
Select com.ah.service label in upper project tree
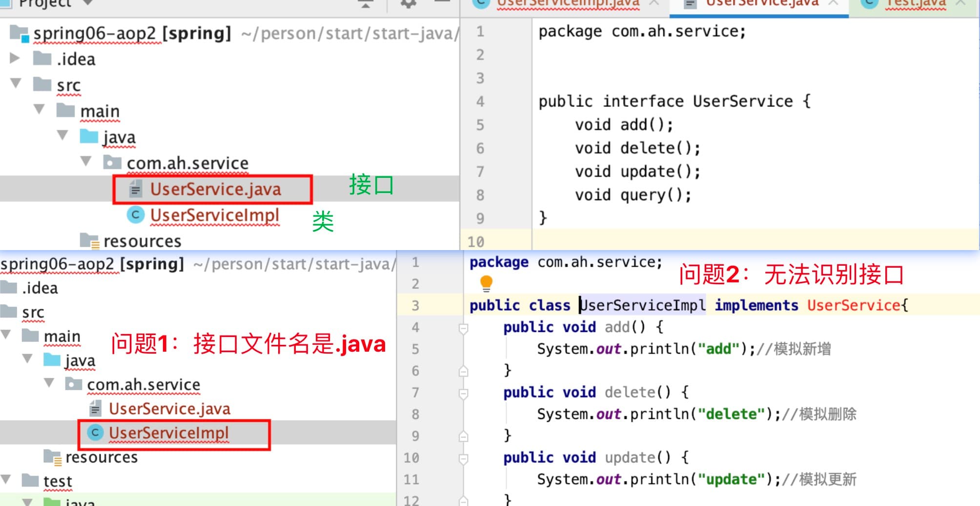pos(188,163)
